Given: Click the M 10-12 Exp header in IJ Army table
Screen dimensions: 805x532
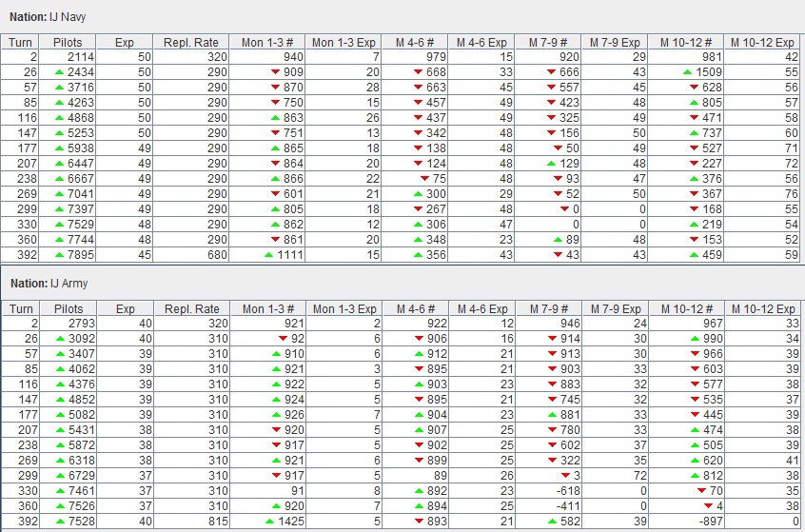Looking at the screenshot, I should (763, 308).
